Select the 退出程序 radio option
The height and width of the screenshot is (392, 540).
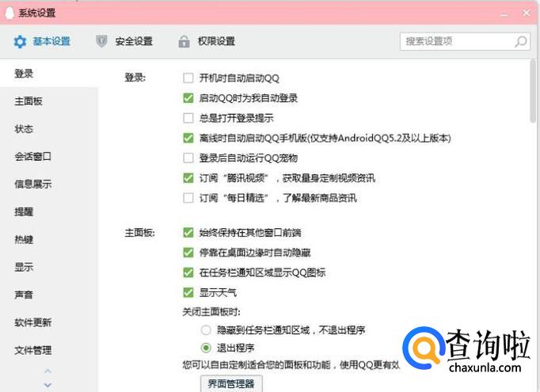[206, 348]
